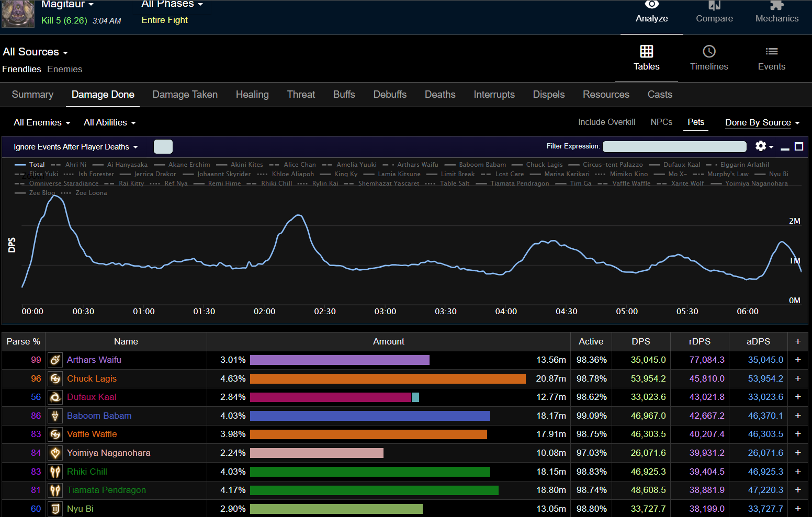The image size is (812, 517).
Task: Open Arthars Waifu player link
Action: point(94,360)
